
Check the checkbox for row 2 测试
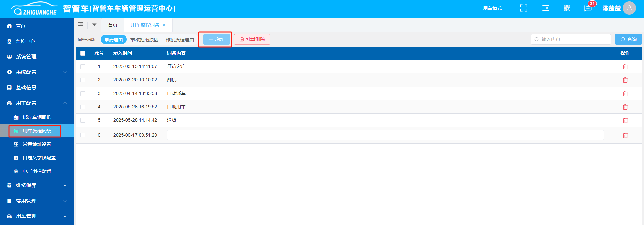tap(83, 80)
